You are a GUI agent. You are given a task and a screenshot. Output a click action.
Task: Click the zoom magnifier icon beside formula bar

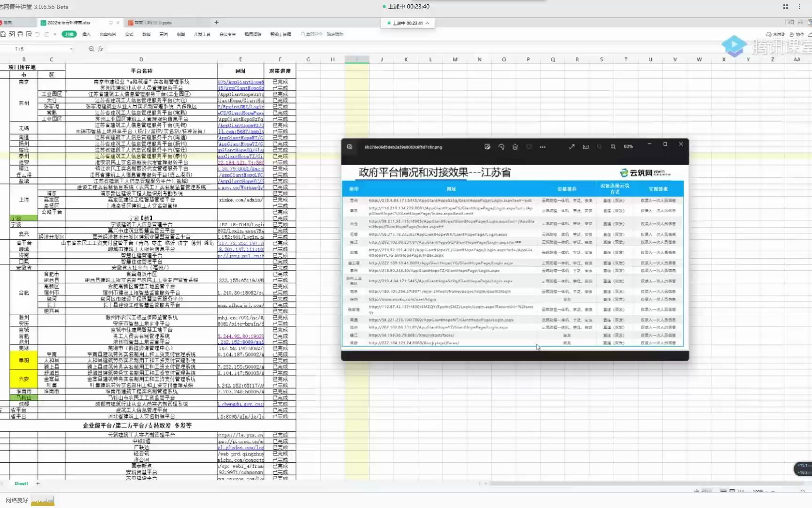coord(91,48)
